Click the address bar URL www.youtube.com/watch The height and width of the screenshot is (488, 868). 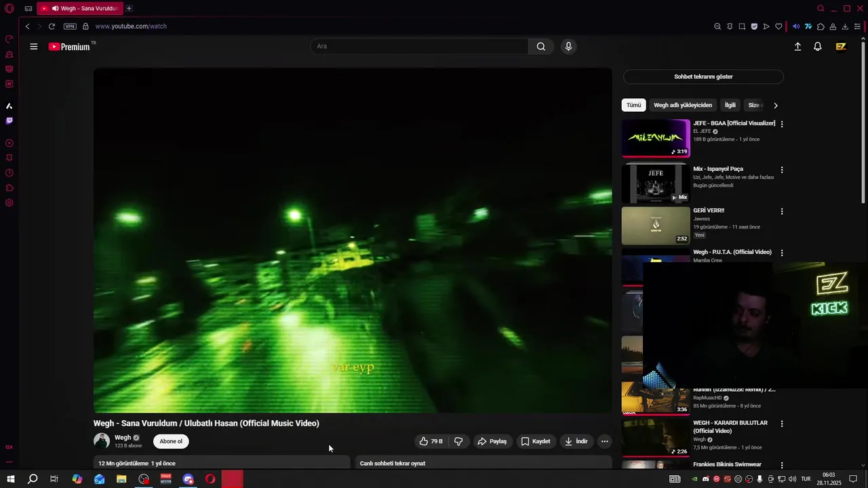pyautogui.click(x=131, y=26)
